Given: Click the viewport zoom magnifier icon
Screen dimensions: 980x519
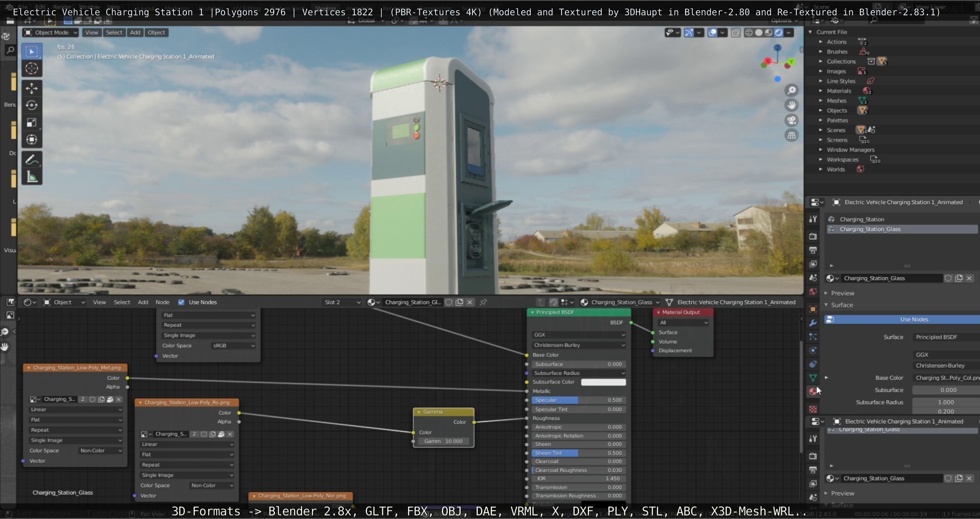Looking at the screenshot, I should 792,90.
